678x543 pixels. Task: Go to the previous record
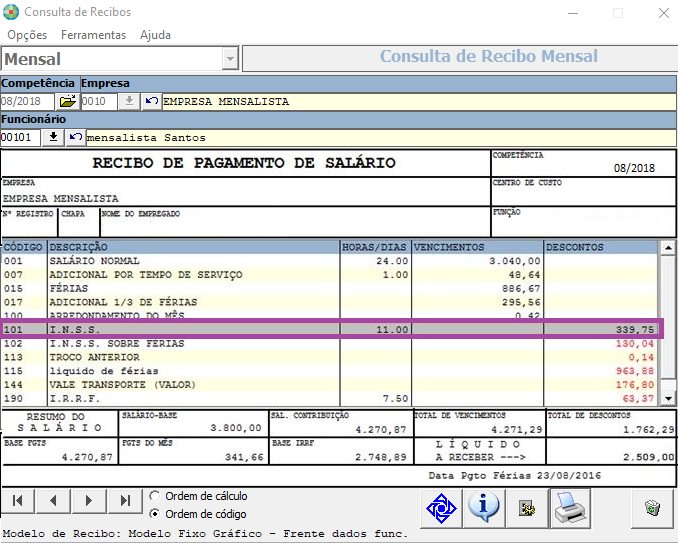[x=53, y=501]
